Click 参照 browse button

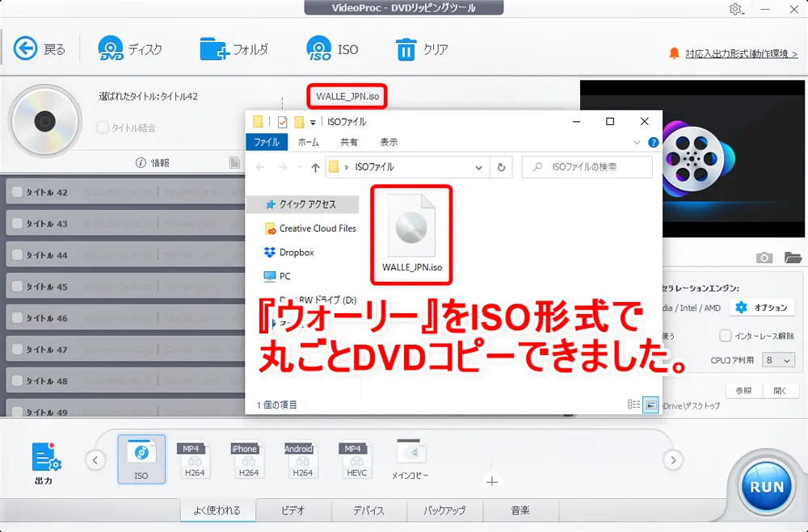click(743, 391)
